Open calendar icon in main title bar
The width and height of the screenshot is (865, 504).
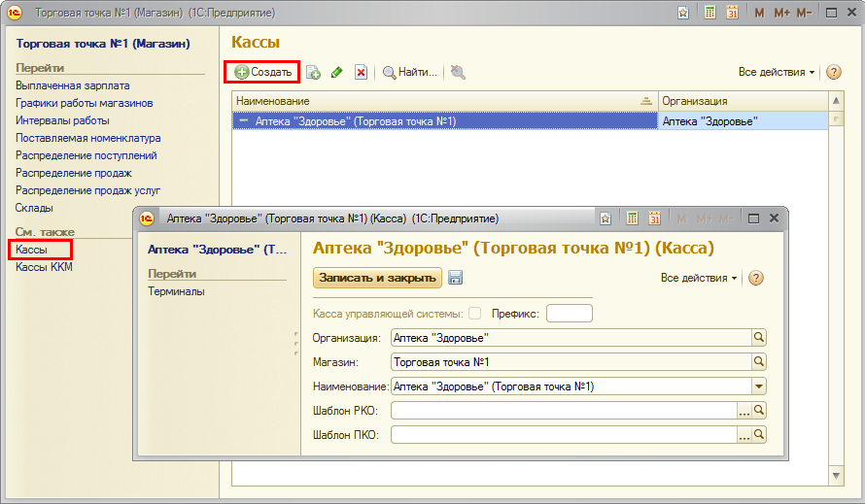(732, 13)
